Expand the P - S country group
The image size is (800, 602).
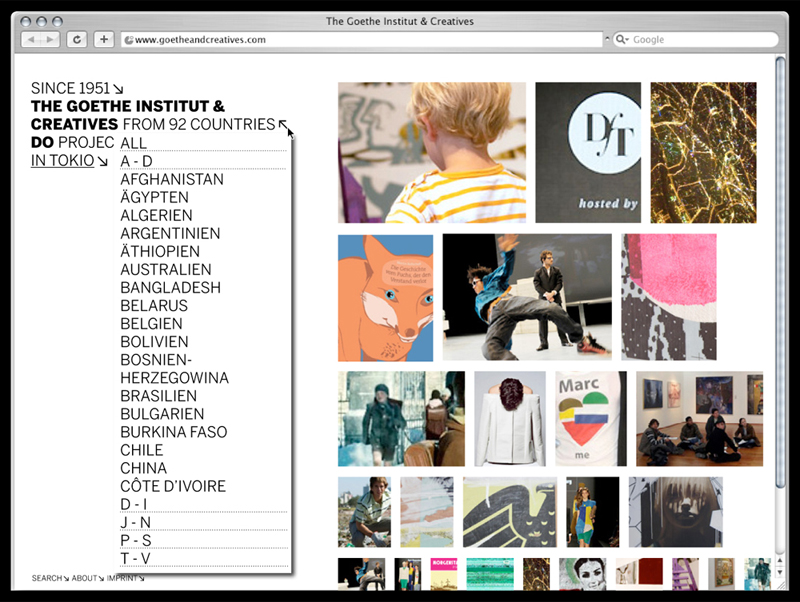[136, 540]
